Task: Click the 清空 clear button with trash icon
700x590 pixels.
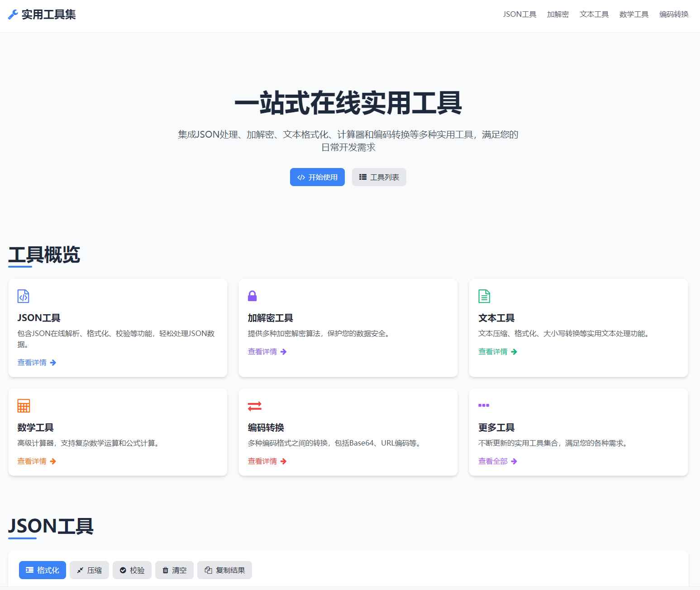Action: 174,570
